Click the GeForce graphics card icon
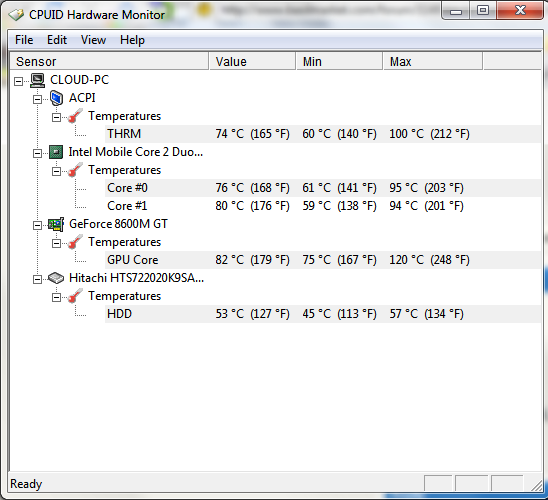 [56, 224]
